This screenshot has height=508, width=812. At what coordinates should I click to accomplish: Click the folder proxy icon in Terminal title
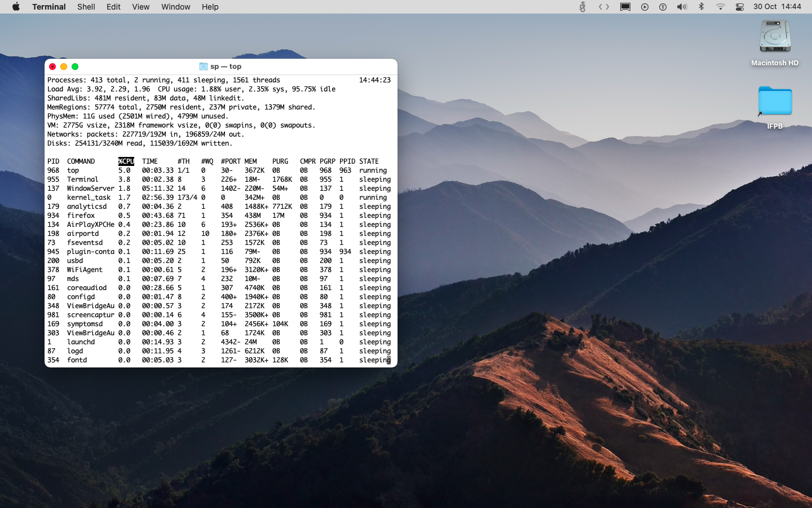pos(203,67)
